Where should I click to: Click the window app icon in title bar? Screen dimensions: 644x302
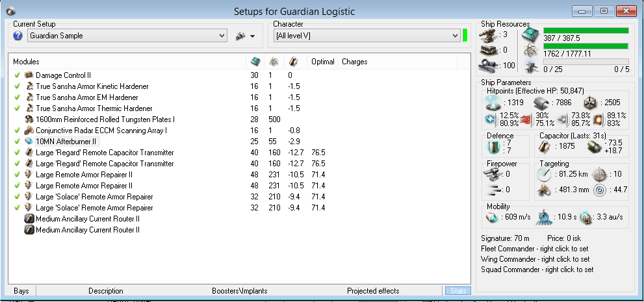[11, 11]
